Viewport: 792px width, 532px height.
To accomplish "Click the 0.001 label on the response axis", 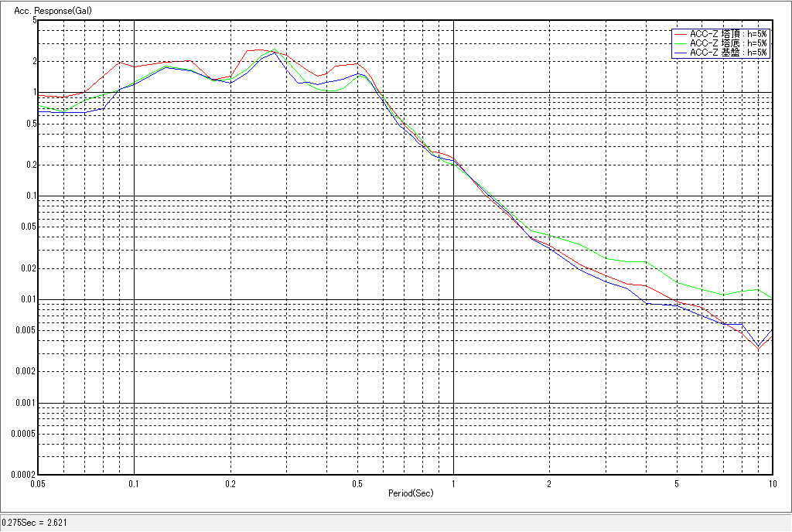I will (x=26, y=403).
